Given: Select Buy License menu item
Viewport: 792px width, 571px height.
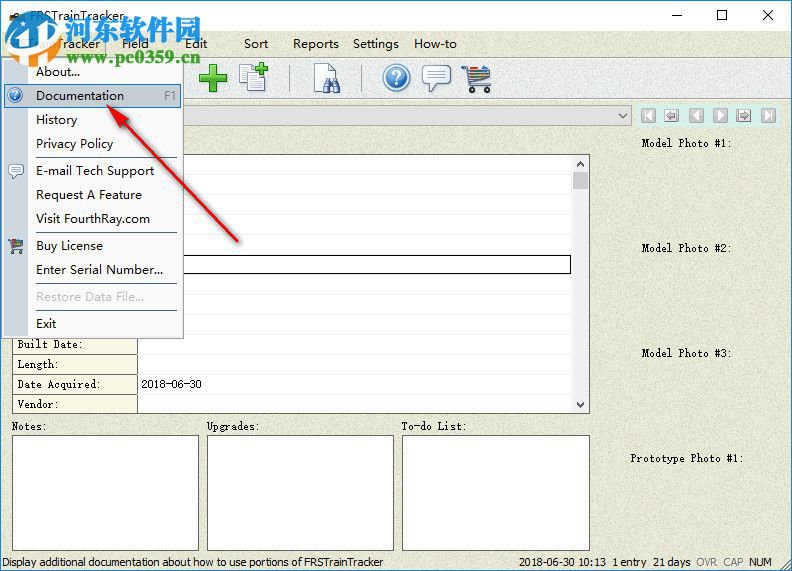Looking at the screenshot, I should click(69, 246).
